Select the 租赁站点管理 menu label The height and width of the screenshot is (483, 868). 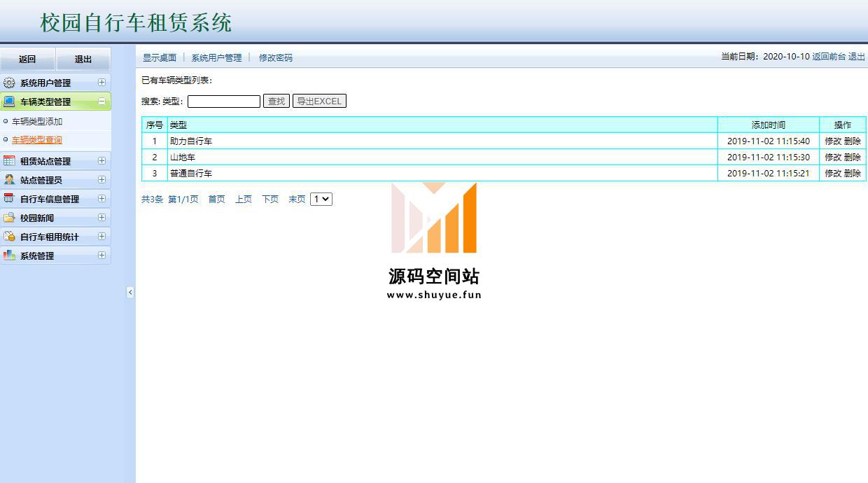coord(45,161)
